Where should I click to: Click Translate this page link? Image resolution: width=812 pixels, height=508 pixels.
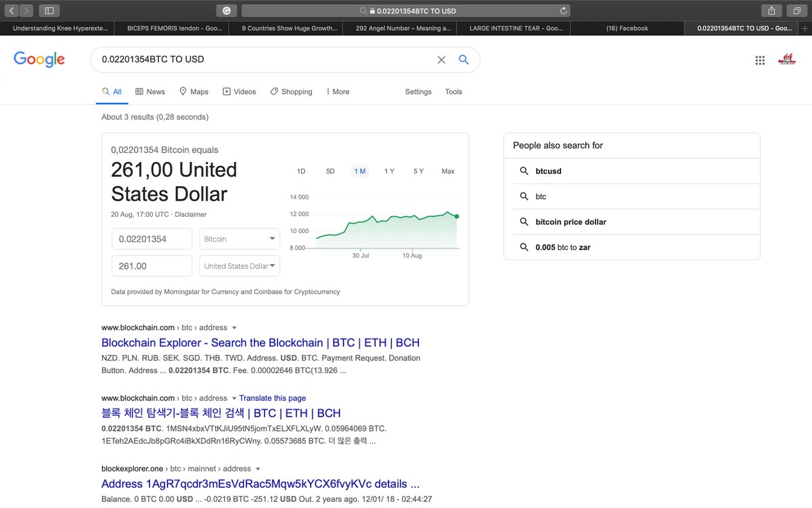(272, 398)
